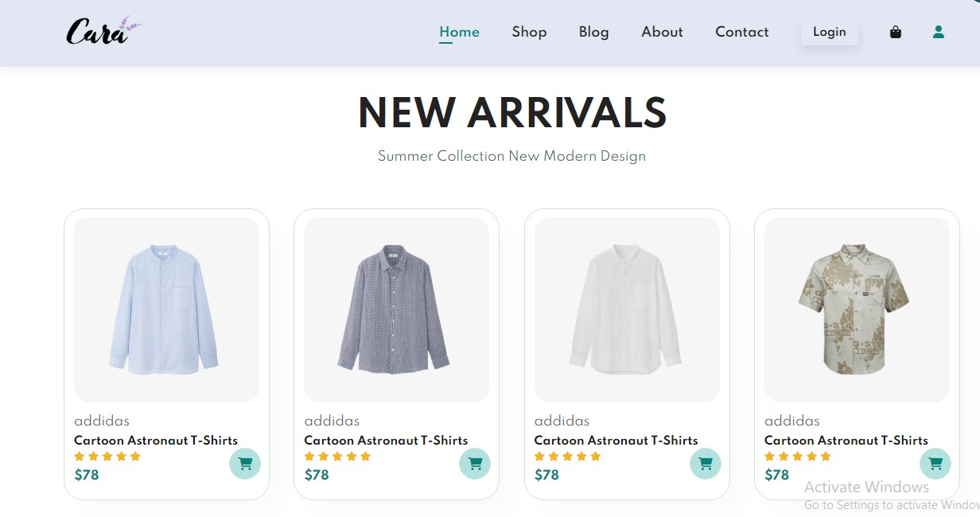The image size is (980, 517).
Task: Navigate to the Blog page
Action: 593,32
